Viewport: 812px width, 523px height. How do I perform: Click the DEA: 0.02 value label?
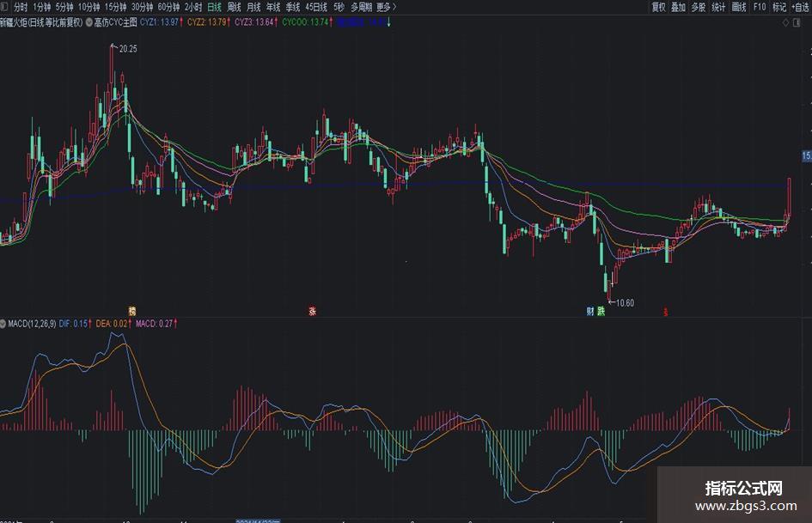coord(114,324)
